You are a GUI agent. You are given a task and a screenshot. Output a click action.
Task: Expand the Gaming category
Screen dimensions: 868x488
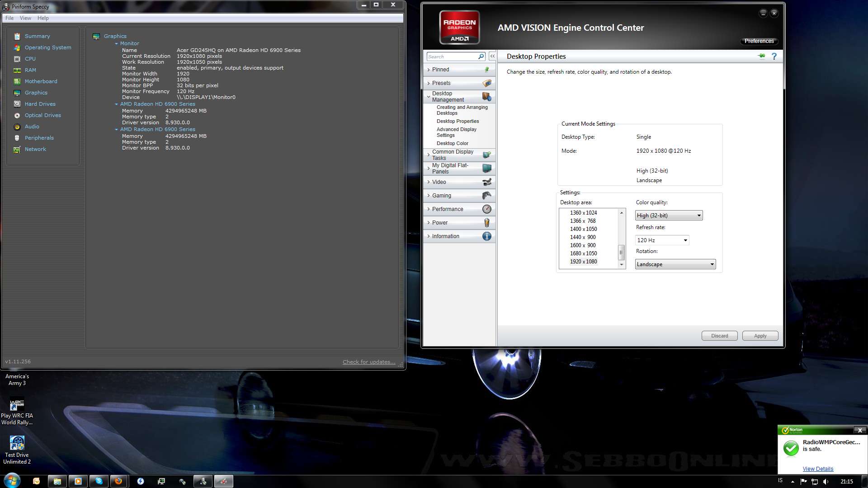pos(441,196)
